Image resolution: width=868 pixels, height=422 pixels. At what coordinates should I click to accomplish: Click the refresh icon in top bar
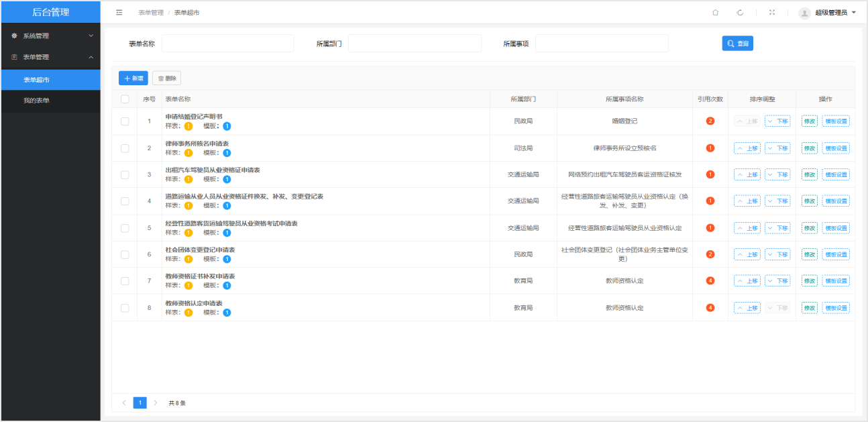coord(740,13)
